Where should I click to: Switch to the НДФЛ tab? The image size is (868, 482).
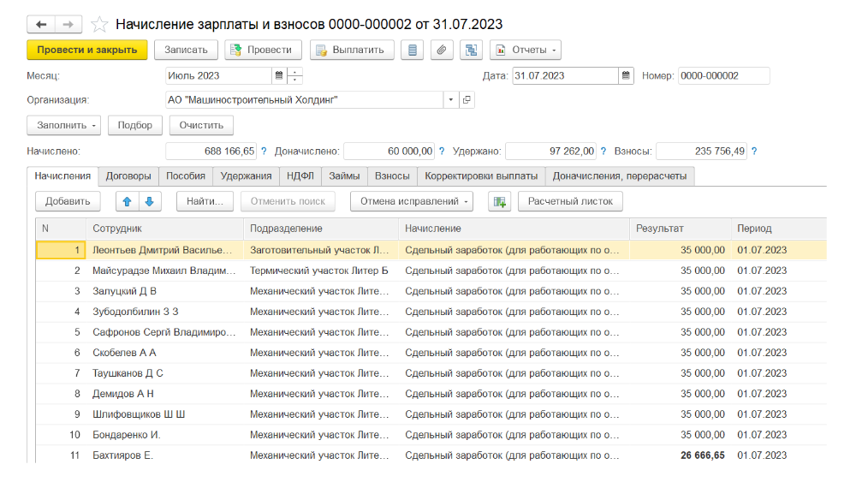(299, 176)
